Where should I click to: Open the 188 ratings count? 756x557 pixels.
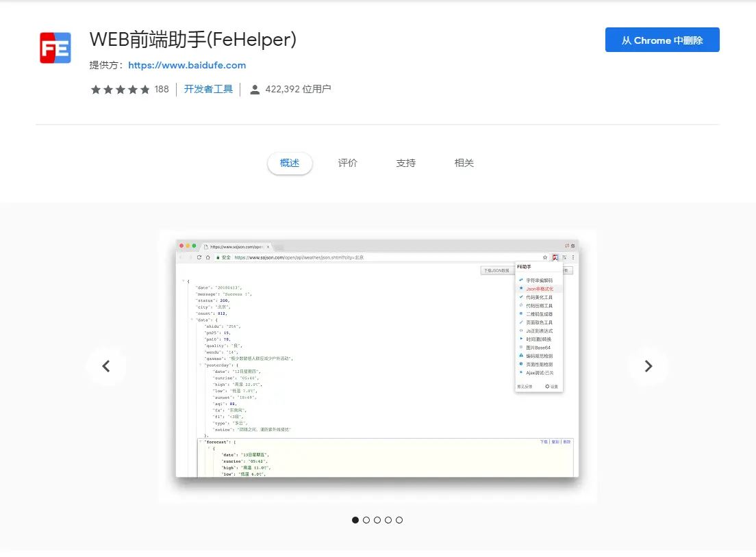(x=162, y=89)
